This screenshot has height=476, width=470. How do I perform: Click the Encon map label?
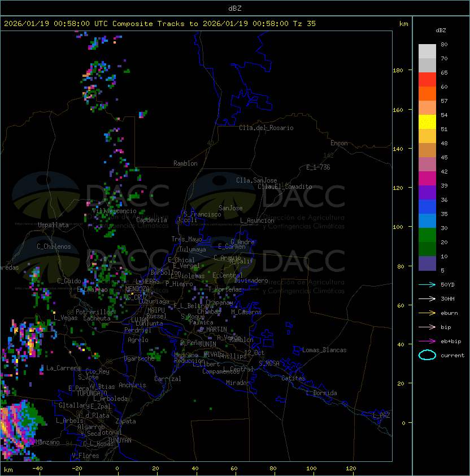click(x=339, y=143)
